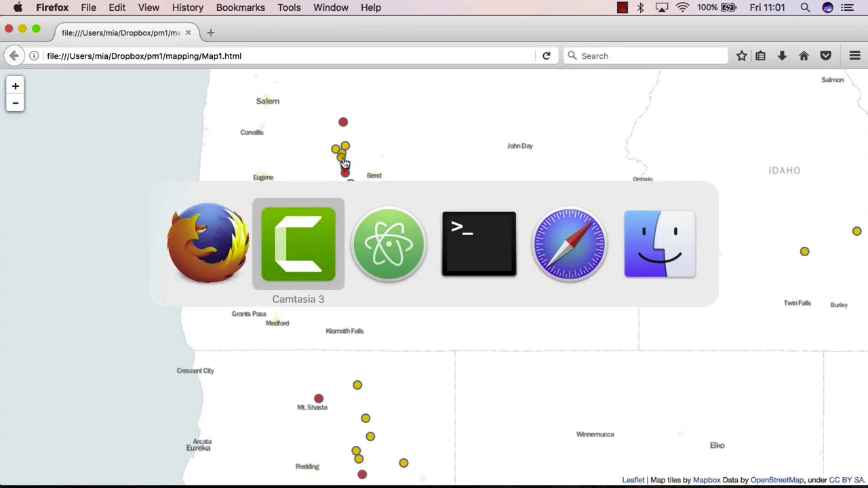This screenshot has width=868, height=488.
Task: Select the Klamath Falls label
Action: click(x=344, y=331)
